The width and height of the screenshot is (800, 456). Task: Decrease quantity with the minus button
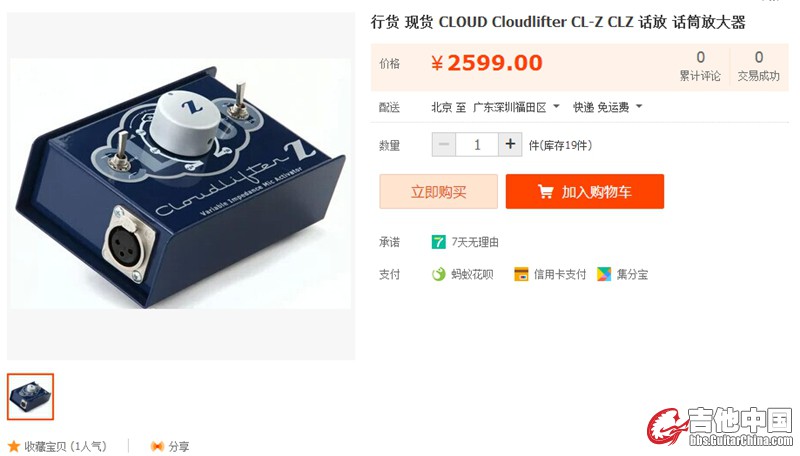click(x=444, y=144)
